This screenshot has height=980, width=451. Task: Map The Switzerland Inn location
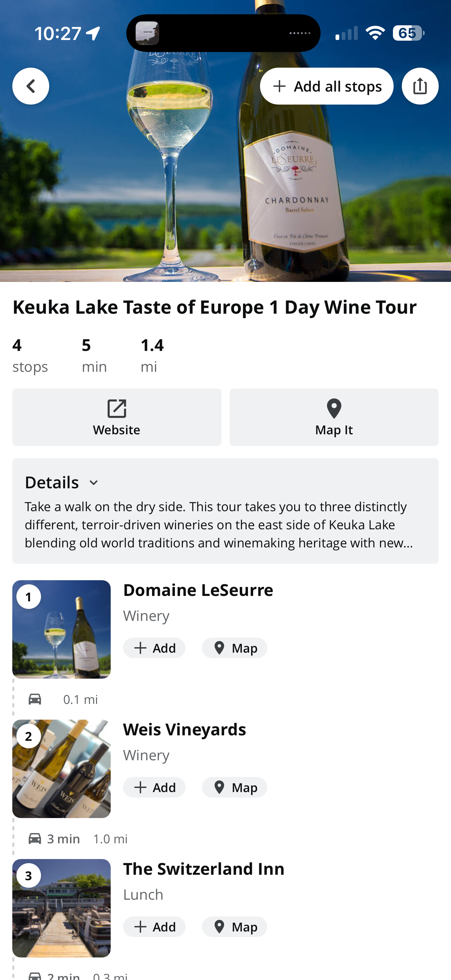[x=234, y=926]
